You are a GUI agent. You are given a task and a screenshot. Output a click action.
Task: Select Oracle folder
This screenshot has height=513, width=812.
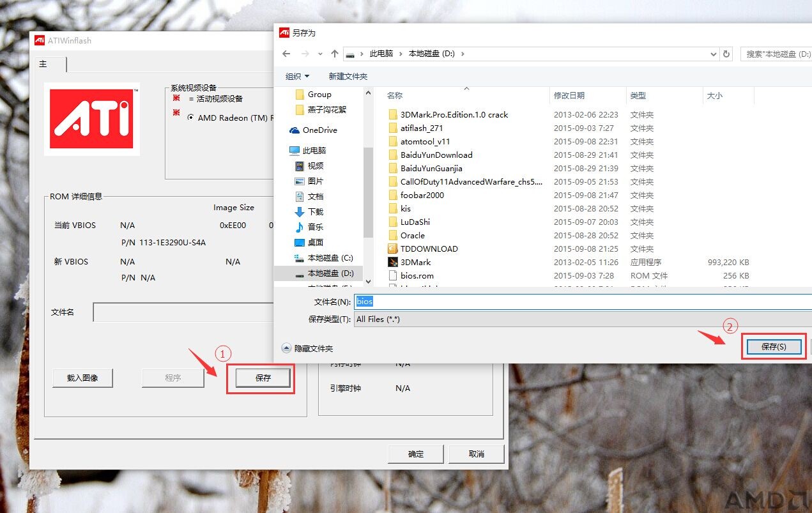coord(406,235)
